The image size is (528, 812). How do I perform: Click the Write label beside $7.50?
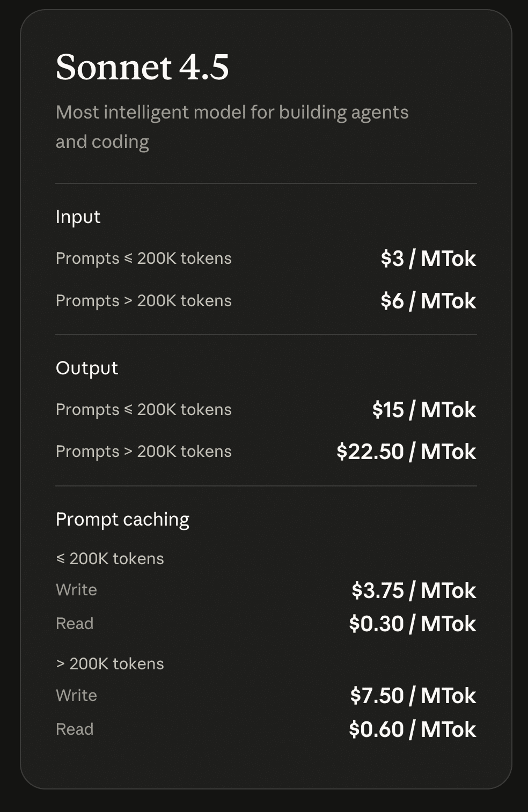click(76, 696)
